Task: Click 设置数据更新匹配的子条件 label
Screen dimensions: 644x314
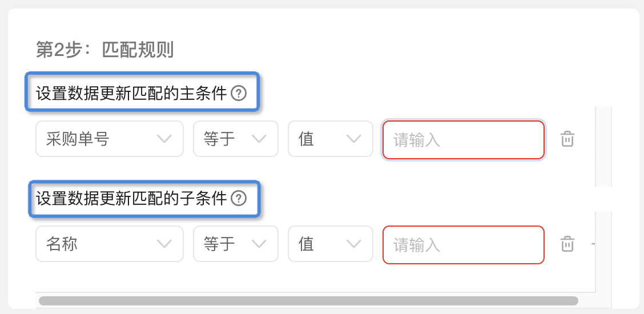Action: click(131, 199)
